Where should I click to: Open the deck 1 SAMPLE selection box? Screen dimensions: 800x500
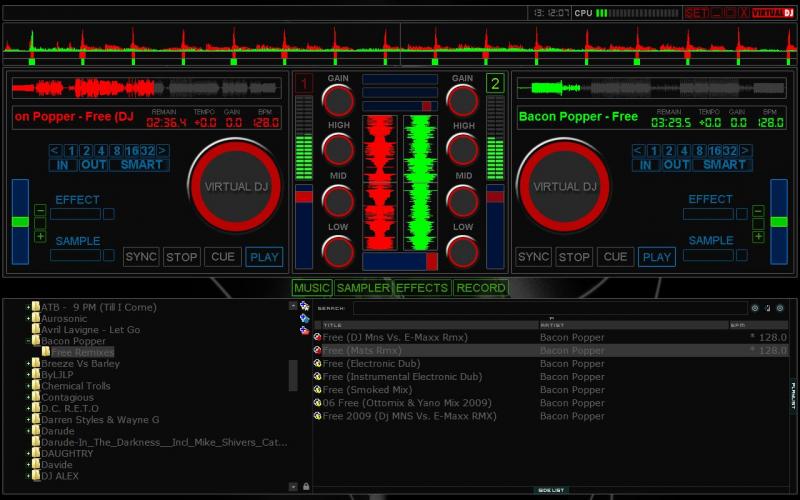tap(76, 255)
